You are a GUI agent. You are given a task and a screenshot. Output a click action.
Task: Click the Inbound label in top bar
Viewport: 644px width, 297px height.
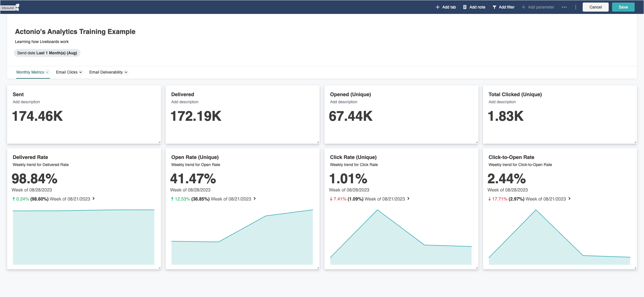click(x=8, y=8)
